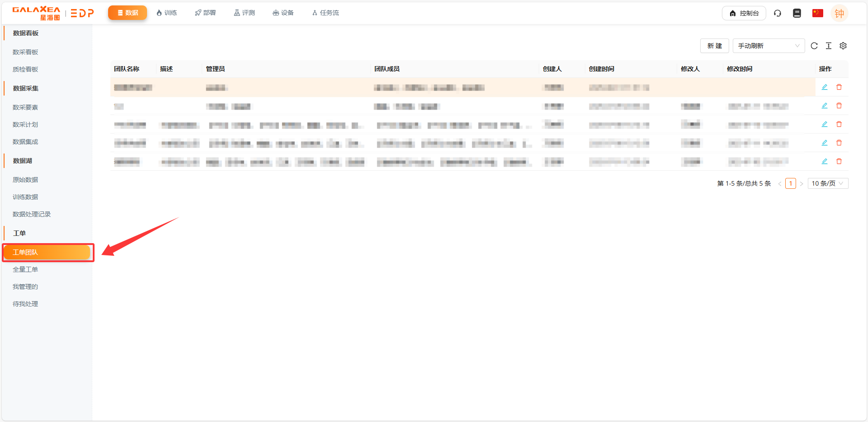
Task: Select 全量工单 in the sidebar
Action: [25, 269]
